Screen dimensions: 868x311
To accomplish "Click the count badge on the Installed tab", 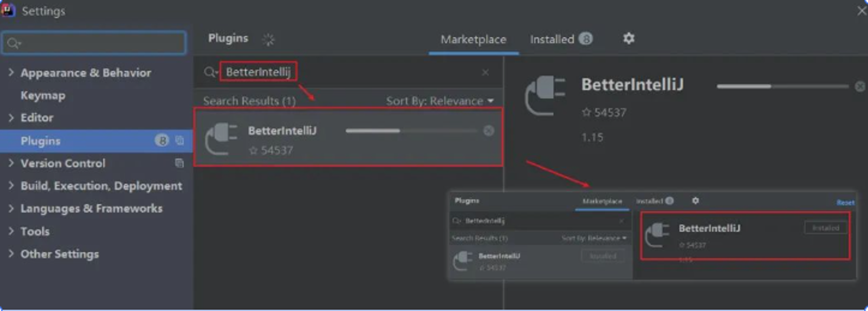I will [585, 39].
